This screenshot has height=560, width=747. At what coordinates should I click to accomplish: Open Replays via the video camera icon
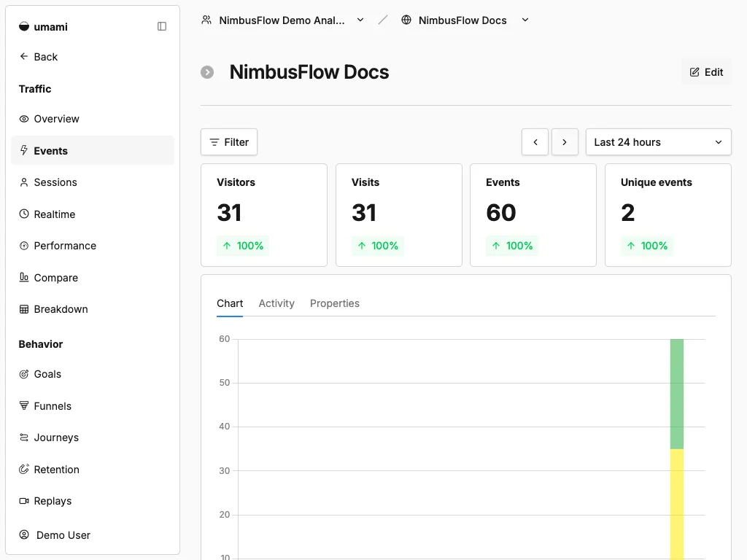click(24, 500)
